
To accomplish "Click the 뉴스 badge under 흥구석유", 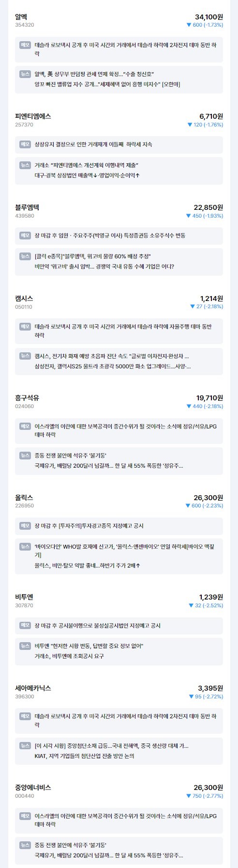I will 25,455.
